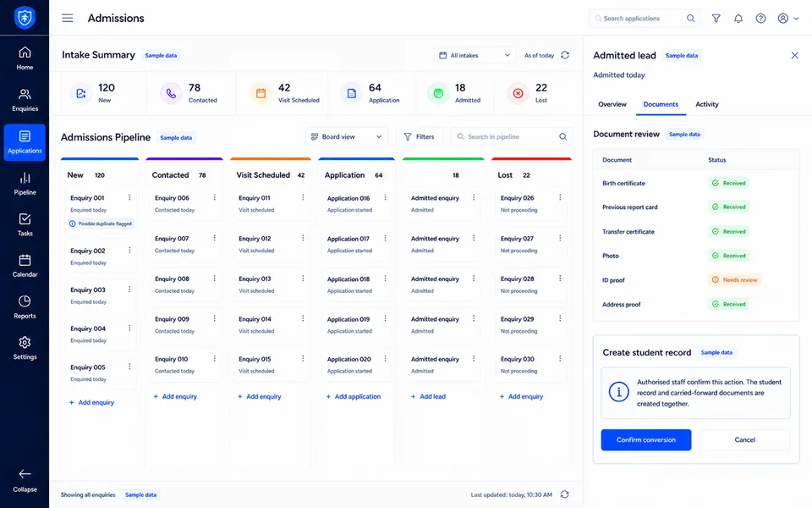
Task: Click the Previous report card label
Action: pos(629,207)
